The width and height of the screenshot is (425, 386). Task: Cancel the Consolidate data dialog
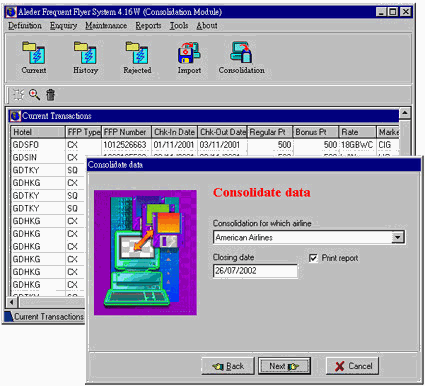coord(353,366)
